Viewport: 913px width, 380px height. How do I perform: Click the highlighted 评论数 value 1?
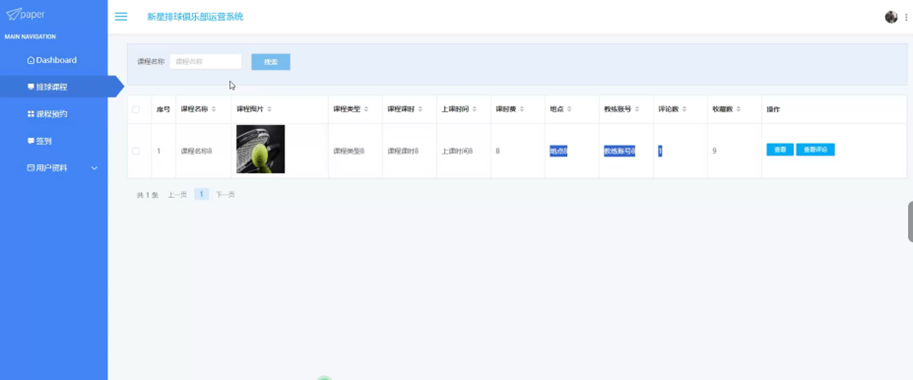coord(660,151)
